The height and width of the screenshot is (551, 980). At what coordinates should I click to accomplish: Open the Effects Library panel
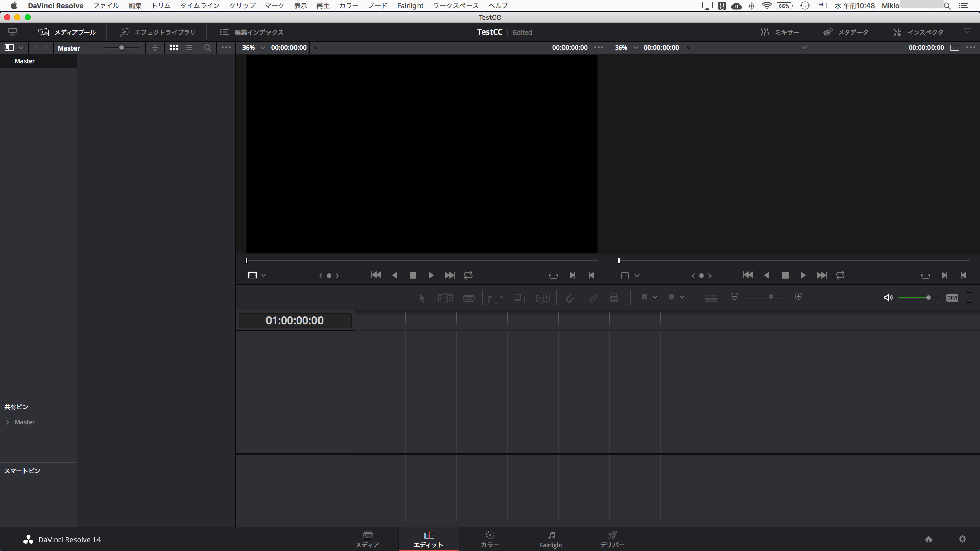click(158, 32)
